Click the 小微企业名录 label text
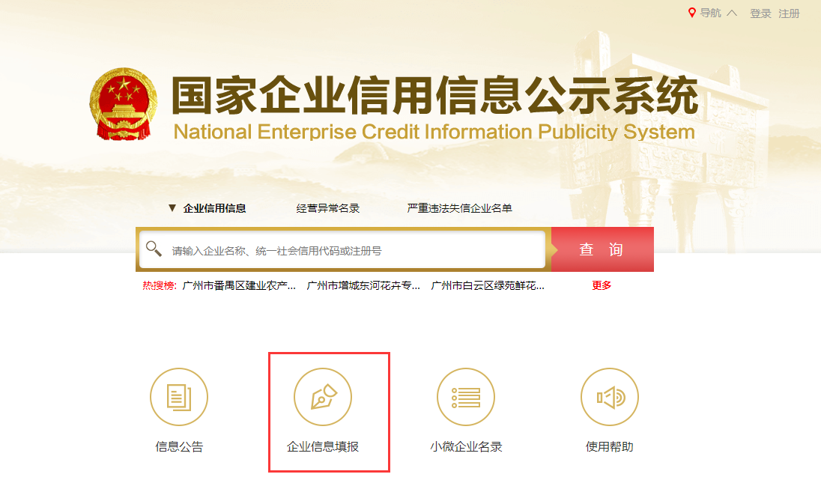 point(466,446)
